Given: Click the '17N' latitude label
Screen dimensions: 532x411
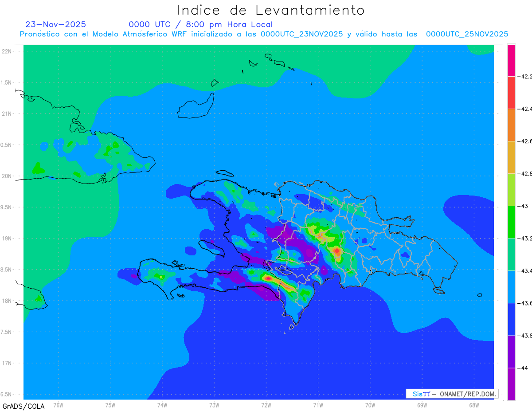Looking at the screenshot, I should click(x=7, y=363).
